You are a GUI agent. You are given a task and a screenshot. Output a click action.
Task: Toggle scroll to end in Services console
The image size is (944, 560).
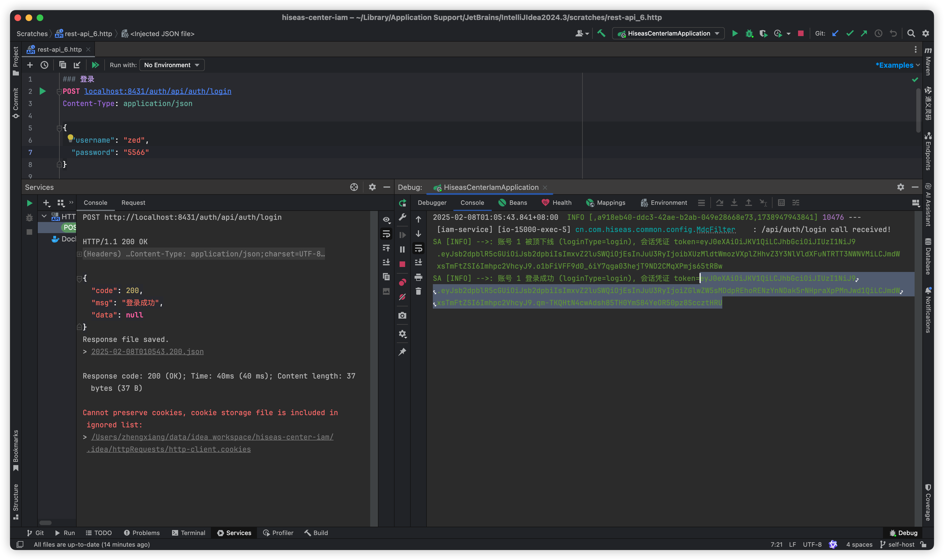386,262
